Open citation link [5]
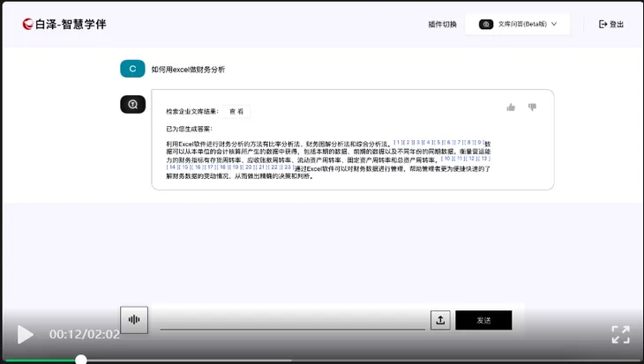Viewport: 644px width, 364px height. coord(438,143)
